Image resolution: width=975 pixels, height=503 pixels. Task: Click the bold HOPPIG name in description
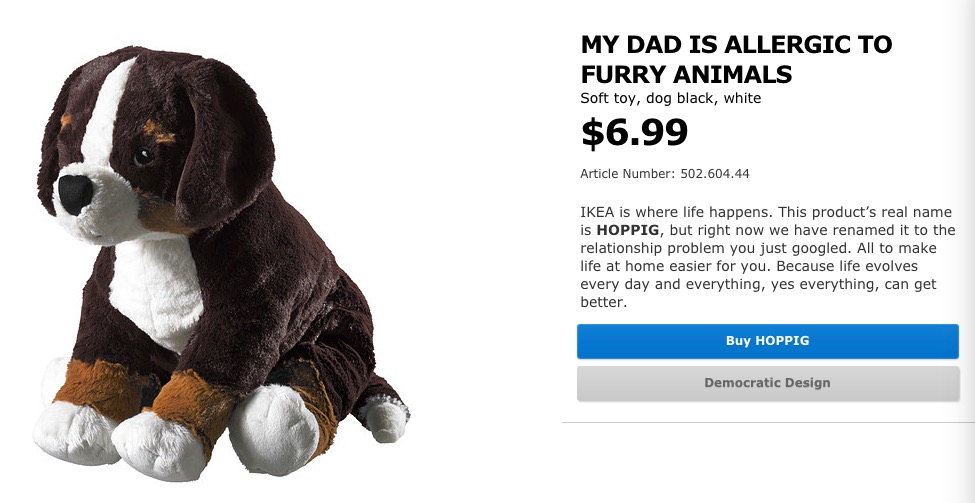click(x=641, y=231)
